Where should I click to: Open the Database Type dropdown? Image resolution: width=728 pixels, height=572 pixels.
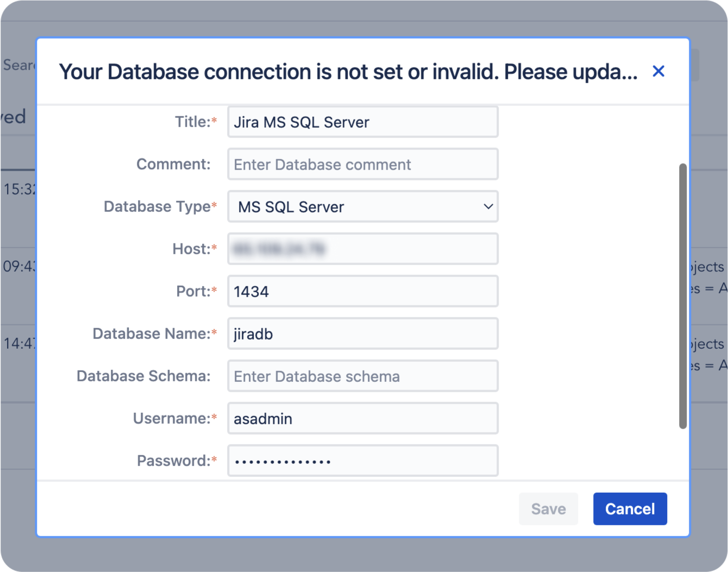(363, 206)
